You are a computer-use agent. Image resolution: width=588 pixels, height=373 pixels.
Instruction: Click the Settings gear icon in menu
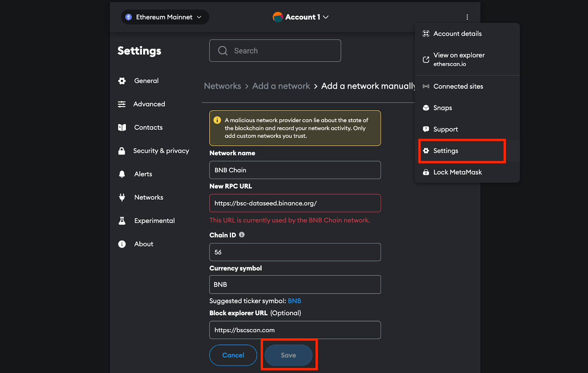(x=426, y=151)
